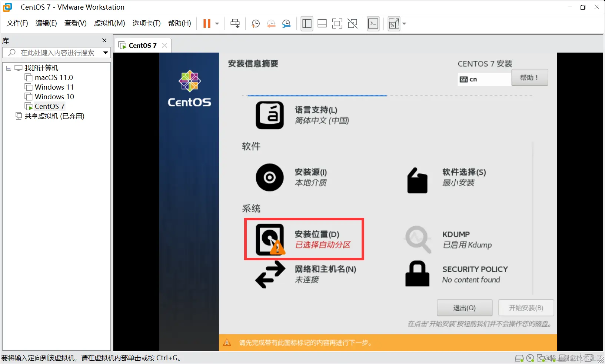Click the 未连接 network status text

[307, 280]
